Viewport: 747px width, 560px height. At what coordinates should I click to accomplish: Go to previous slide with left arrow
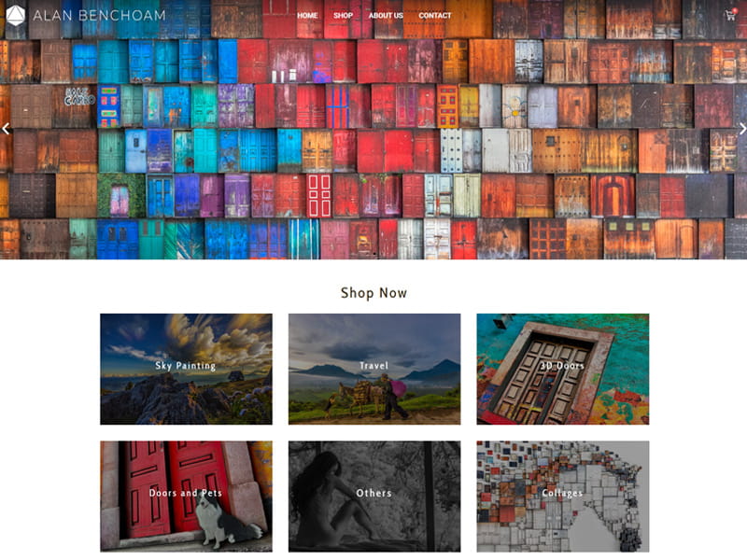pos(6,129)
